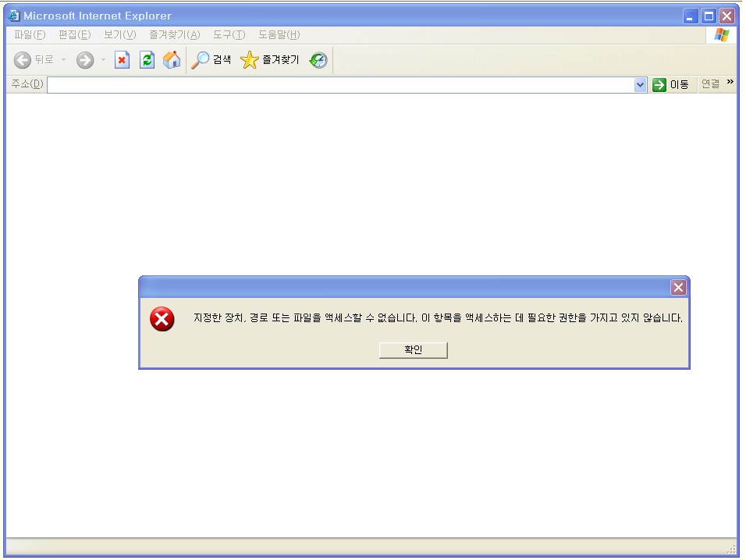Click 확인 button in error dialog
746x560 pixels.
413,350
